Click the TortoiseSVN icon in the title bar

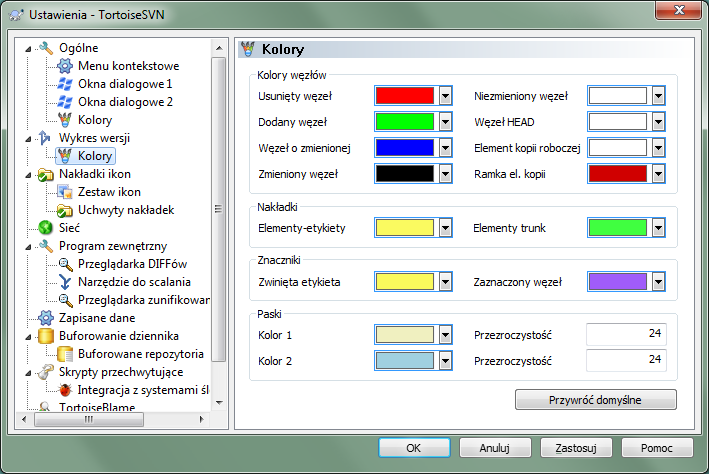(x=16, y=14)
